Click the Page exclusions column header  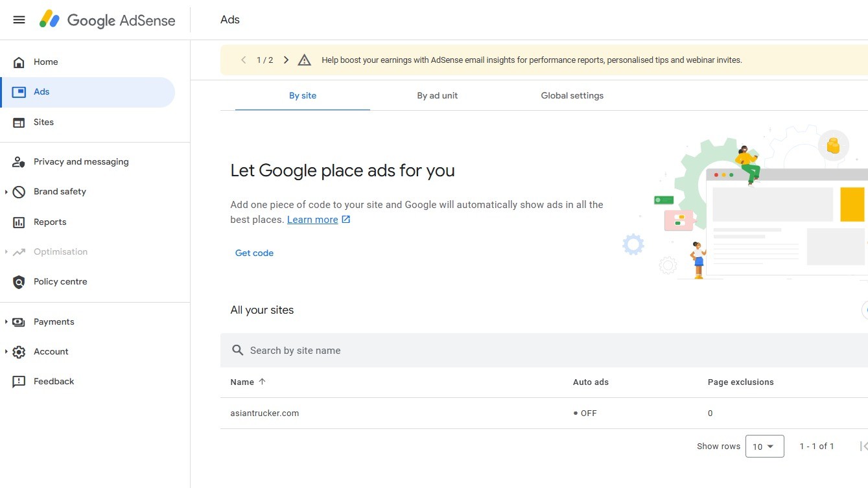coord(740,382)
